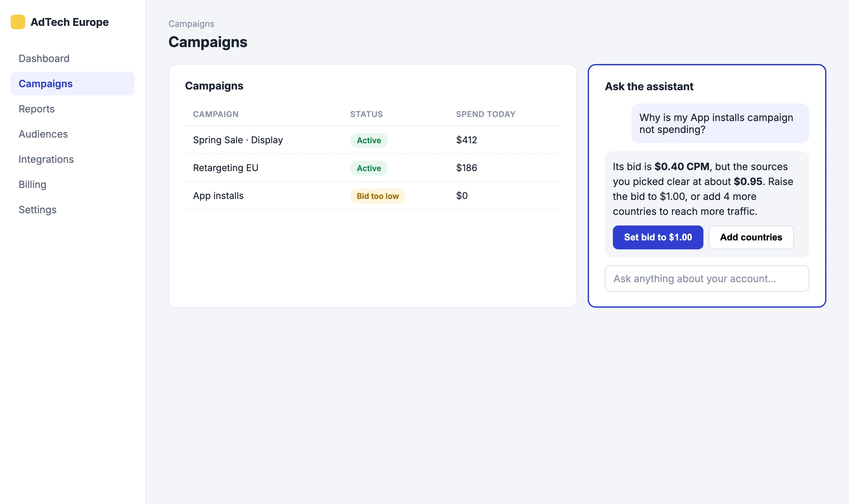Image resolution: width=849 pixels, height=504 pixels.
Task: Click the SPEND TODAY column header
Action: [486, 114]
